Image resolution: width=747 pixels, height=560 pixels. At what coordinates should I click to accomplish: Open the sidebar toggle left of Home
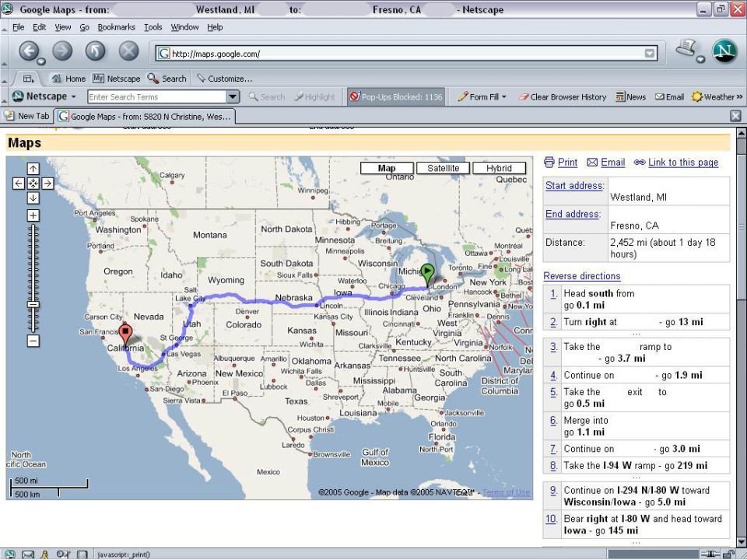click(x=29, y=79)
